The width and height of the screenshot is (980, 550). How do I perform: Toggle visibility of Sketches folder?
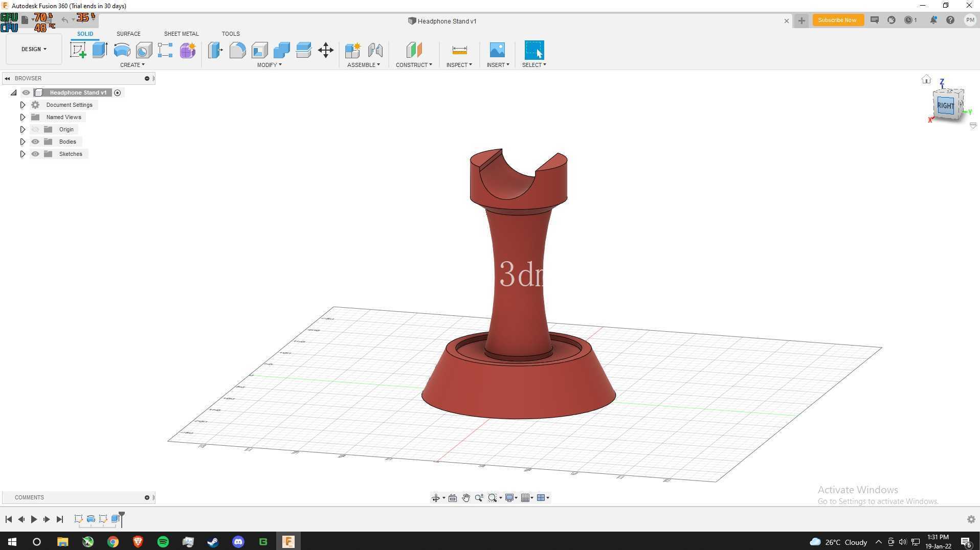(x=35, y=154)
